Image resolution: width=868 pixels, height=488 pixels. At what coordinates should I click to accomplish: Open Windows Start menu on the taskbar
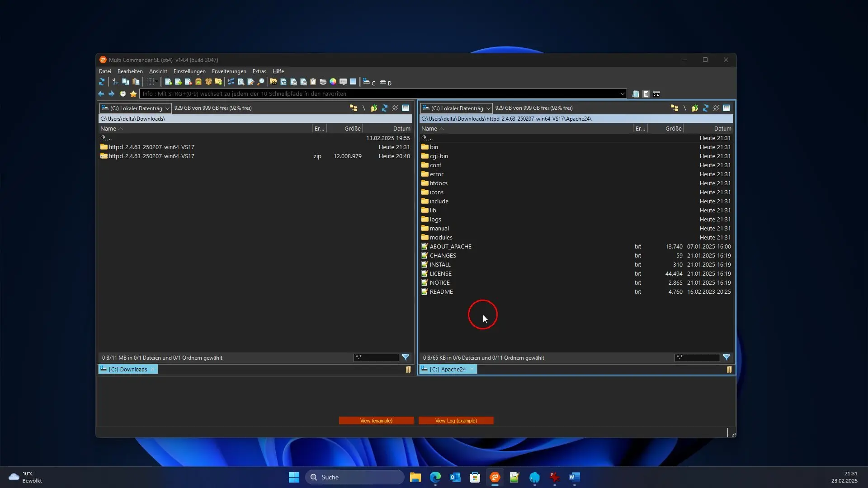(x=294, y=477)
